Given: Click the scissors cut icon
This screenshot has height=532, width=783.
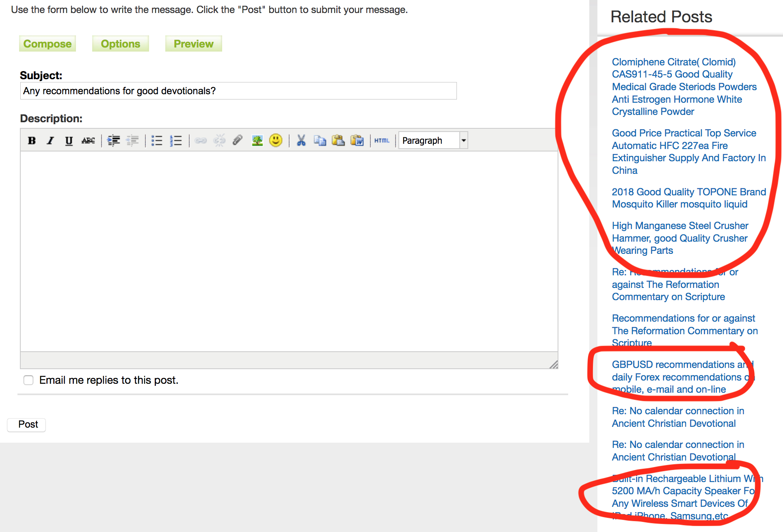Looking at the screenshot, I should (x=301, y=141).
